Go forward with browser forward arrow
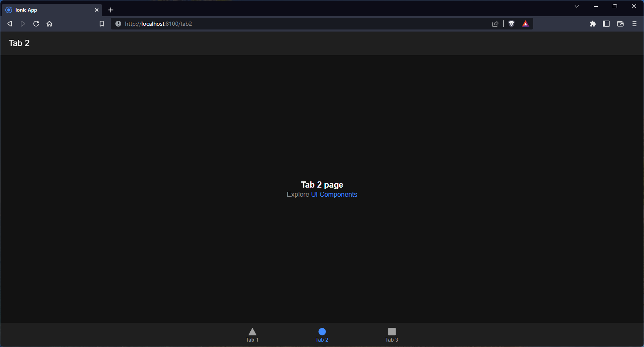 23,24
